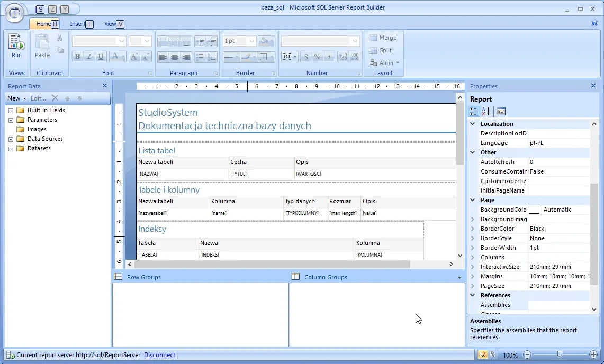Select the Images folder

[x=37, y=130]
